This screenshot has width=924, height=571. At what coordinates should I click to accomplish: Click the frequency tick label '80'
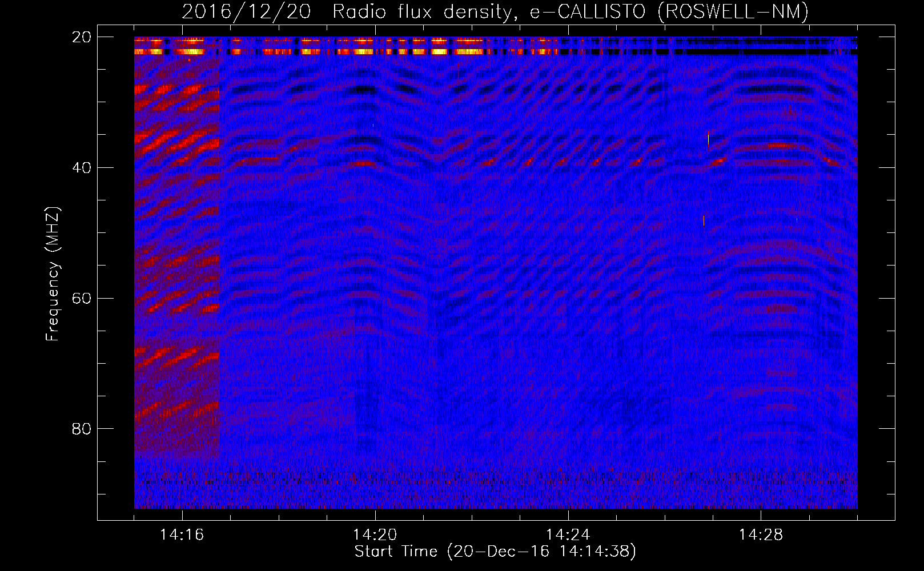point(82,429)
